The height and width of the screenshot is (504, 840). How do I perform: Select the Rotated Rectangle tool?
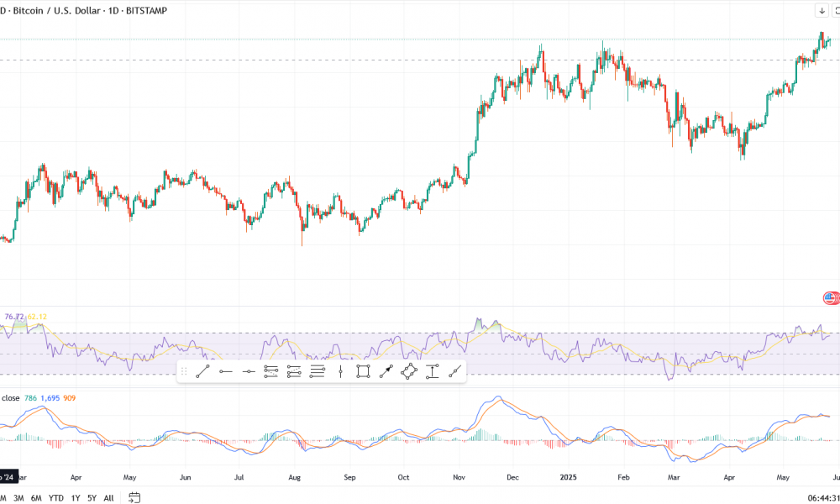409,371
